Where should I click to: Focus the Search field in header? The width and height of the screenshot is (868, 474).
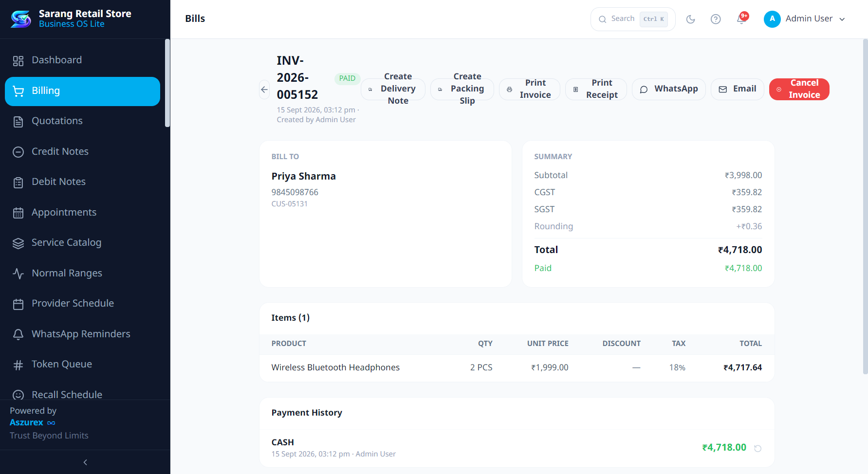click(x=633, y=19)
